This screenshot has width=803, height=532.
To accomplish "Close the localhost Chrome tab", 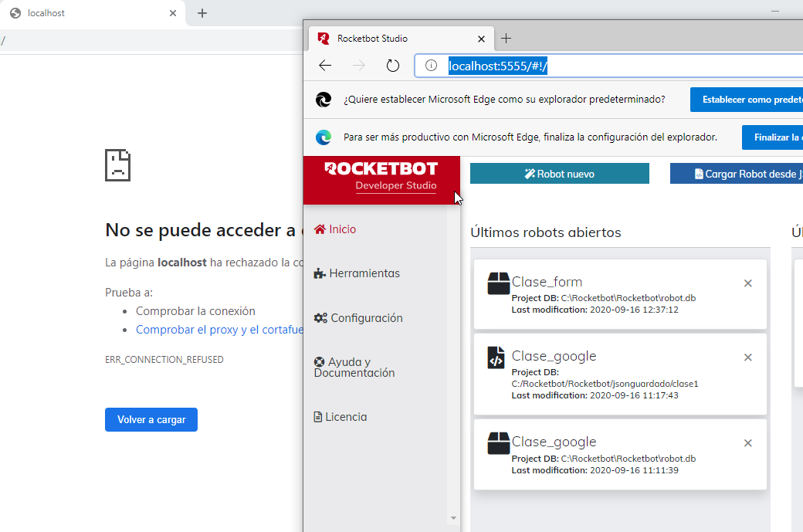I will tap(173, 13).
